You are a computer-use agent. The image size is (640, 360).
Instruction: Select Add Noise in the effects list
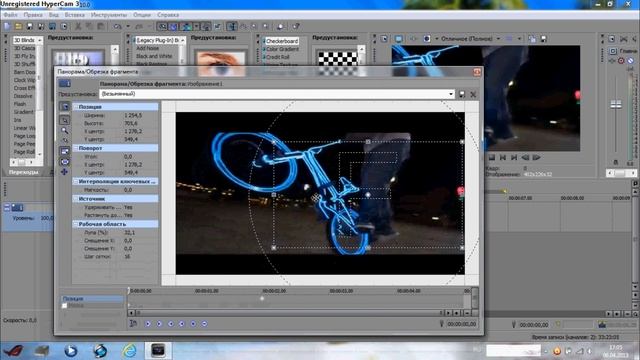(147, 48)
